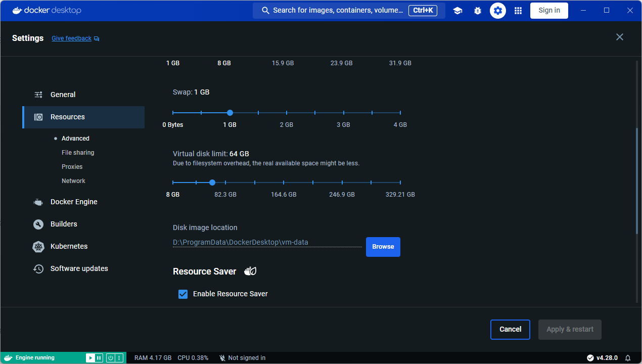Screen dimensions: 642x364
Task: Open the Troubleshoot bug icon
Action: point(478,11)
